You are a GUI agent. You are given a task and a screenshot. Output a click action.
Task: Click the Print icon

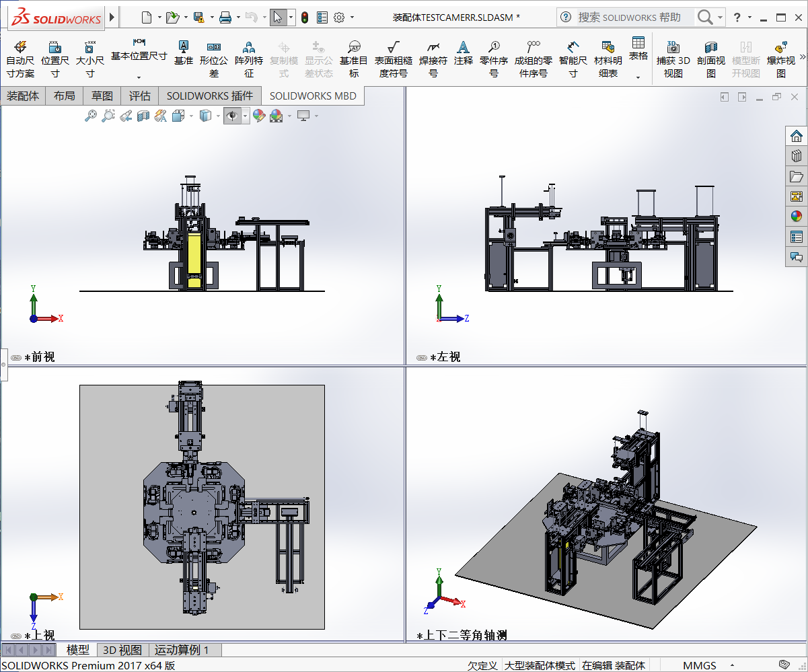[x=225, y=17]
